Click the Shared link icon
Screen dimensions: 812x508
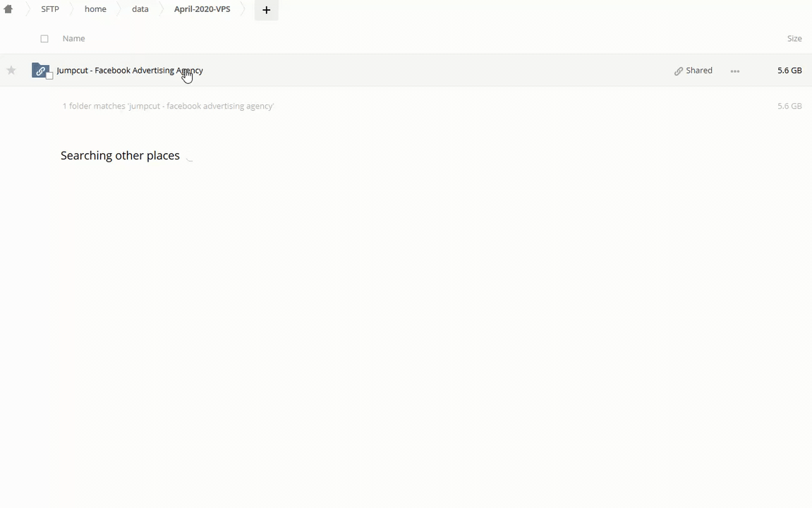pyautogui.click(x=679, y=71)
